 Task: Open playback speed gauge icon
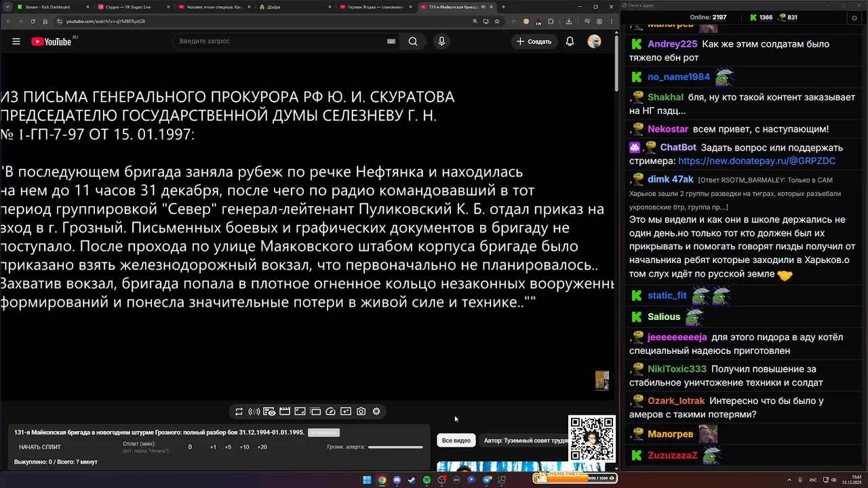330,411
